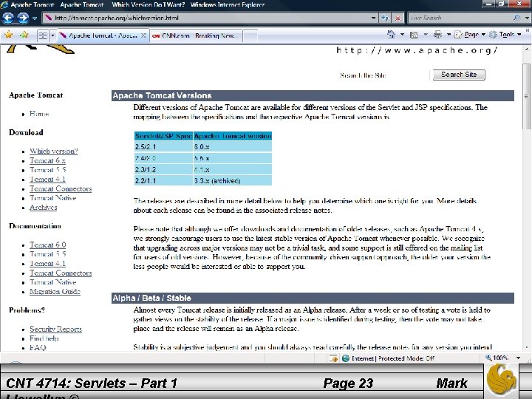Click the Alpha / Beta / Stable heading
The height and width of the screenshot is (399, 532).
pos(151,299)
